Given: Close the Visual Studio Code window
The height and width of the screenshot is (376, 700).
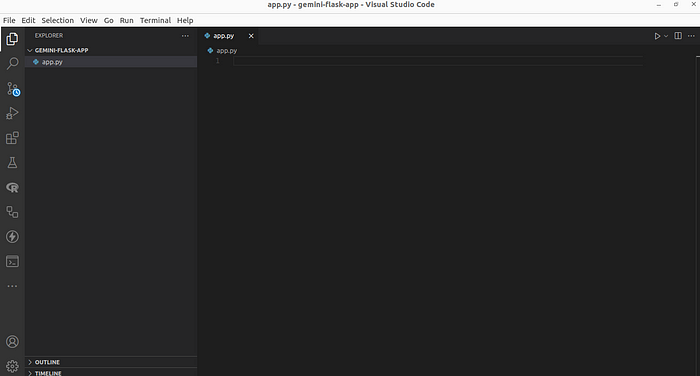Looking at the screenshot, I should pos(694,4).
